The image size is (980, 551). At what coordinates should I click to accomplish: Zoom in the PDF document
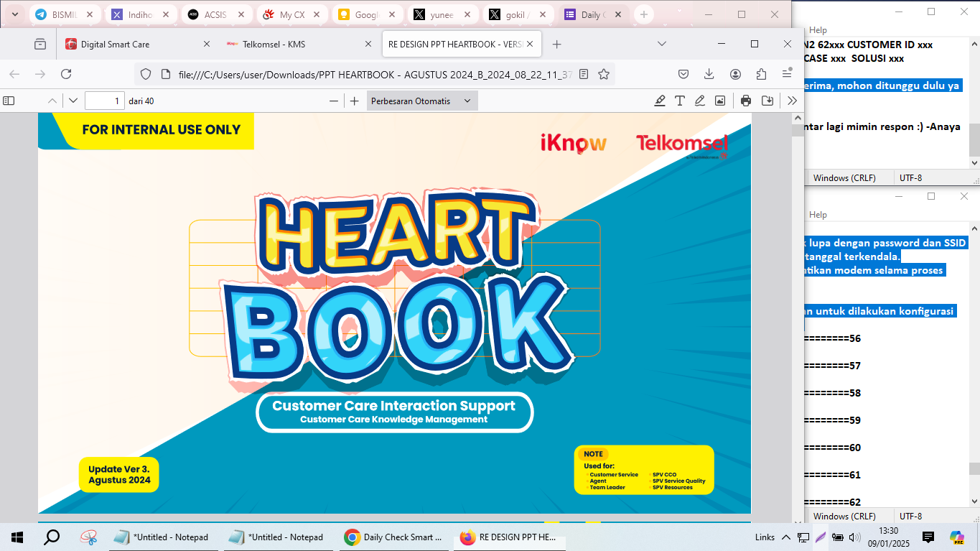354,101
